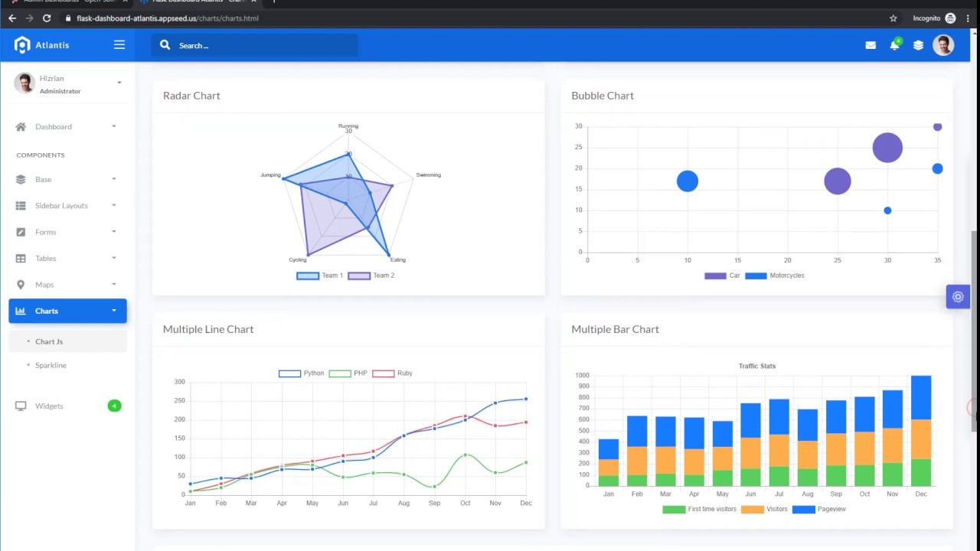Viewport: 980px width, 551px height.
Task: Open the Dashboard menu item
Action: pyautogui.click(x=67, y=126)
